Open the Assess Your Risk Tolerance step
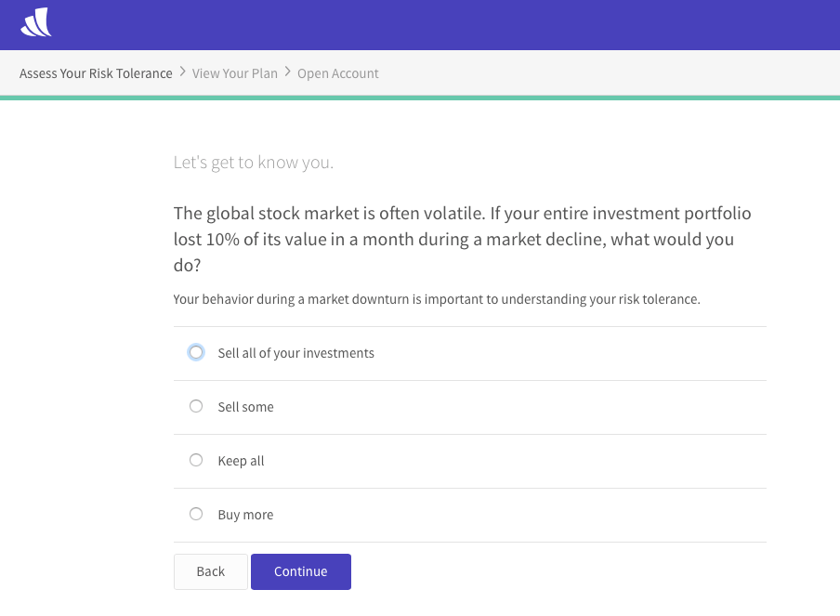The image size is (840, 616). [x=96, y=73]
